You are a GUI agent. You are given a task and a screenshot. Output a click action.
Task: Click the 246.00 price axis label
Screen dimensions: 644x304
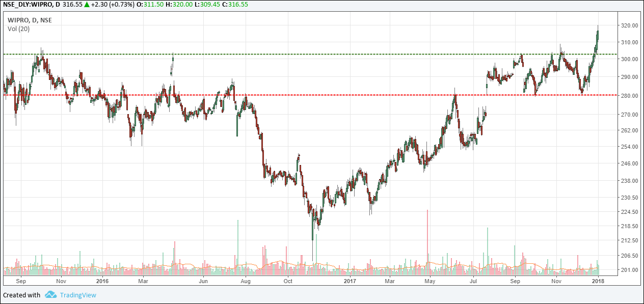click(x=631, y=163)
